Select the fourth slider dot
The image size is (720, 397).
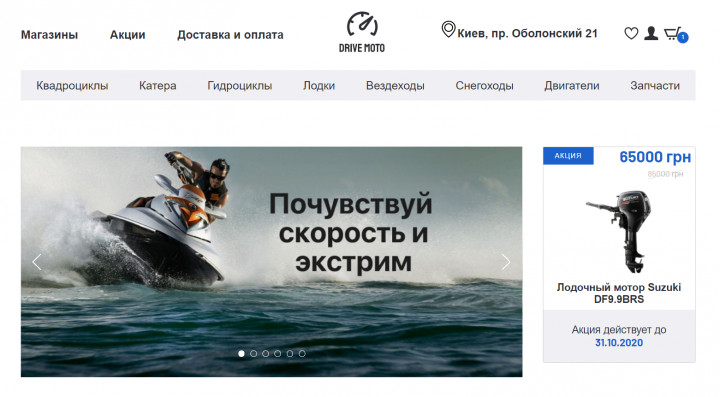point(278,353)
